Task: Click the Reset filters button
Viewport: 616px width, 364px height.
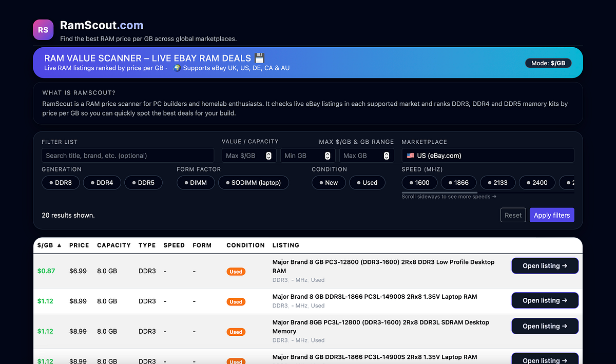Action: point(513,215)
